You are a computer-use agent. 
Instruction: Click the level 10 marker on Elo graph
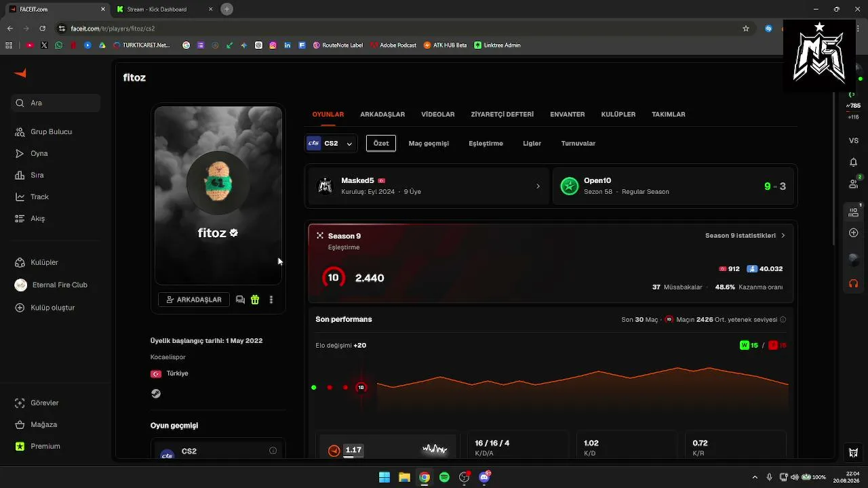(361, 388)
